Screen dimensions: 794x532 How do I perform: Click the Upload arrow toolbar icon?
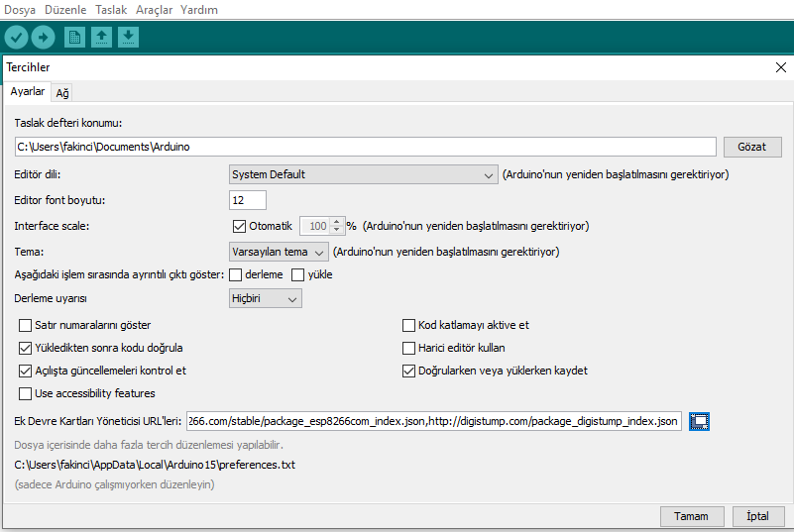pos(43,38)
